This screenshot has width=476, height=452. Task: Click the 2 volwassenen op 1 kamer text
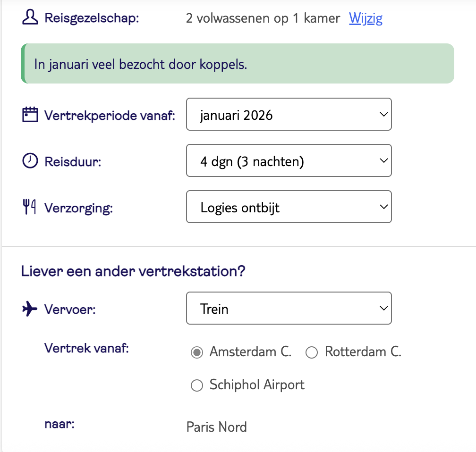point(263,18)
